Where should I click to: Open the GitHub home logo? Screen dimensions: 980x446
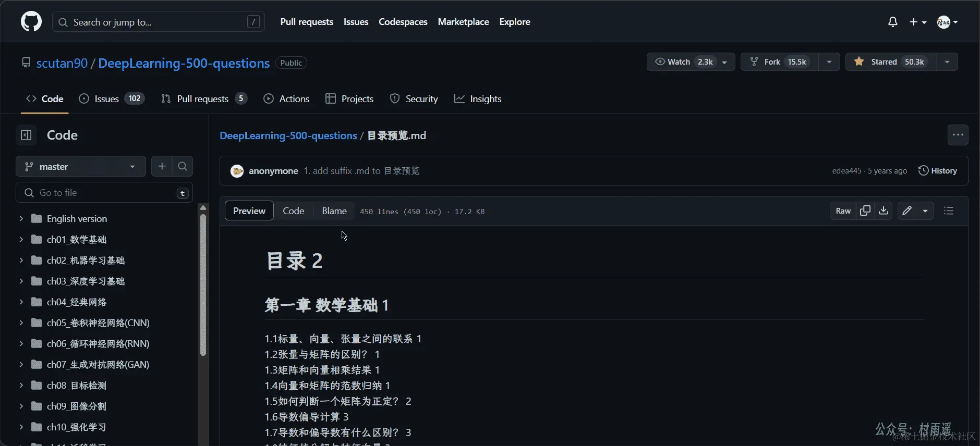point(31,22)
